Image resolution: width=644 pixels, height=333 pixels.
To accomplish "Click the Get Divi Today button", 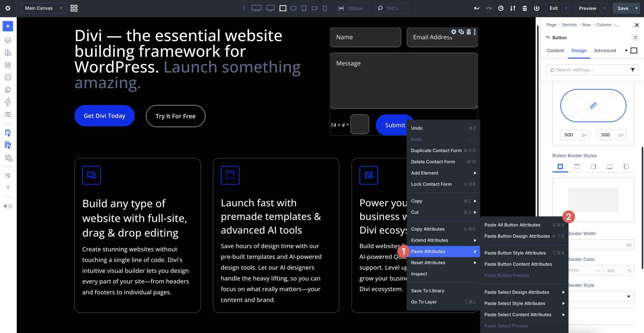I will [x=104, y=116].
